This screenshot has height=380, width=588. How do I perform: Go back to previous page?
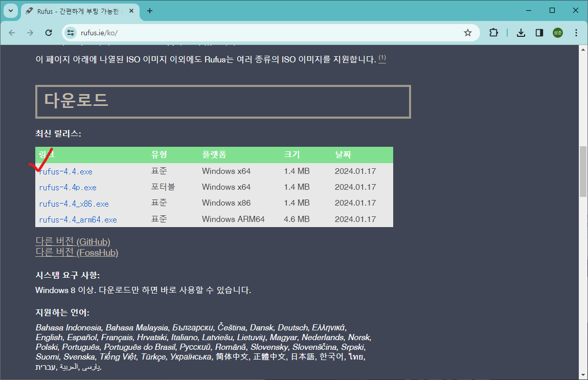click(12, 33)
